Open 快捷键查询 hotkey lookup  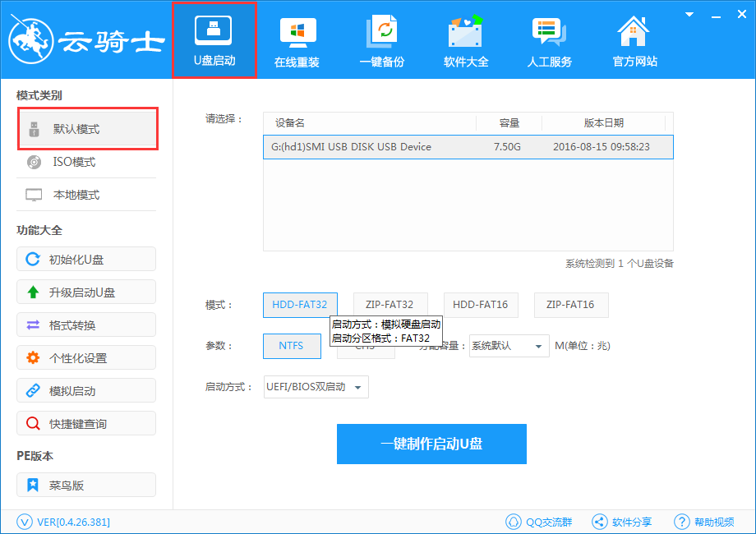tap(85, 423)
